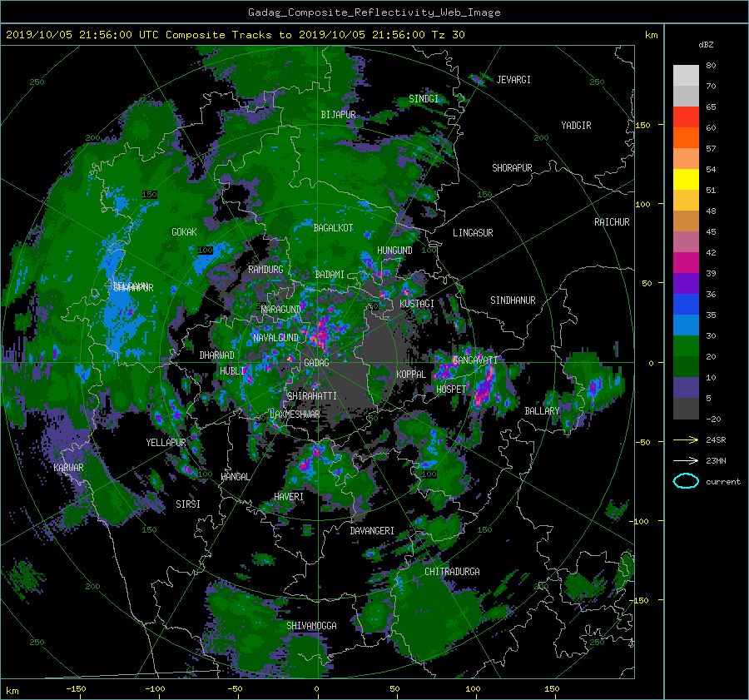This screenshot has width=749, height=700.
Task: Click the LINGASUR city label
Action: pos(473,233)
